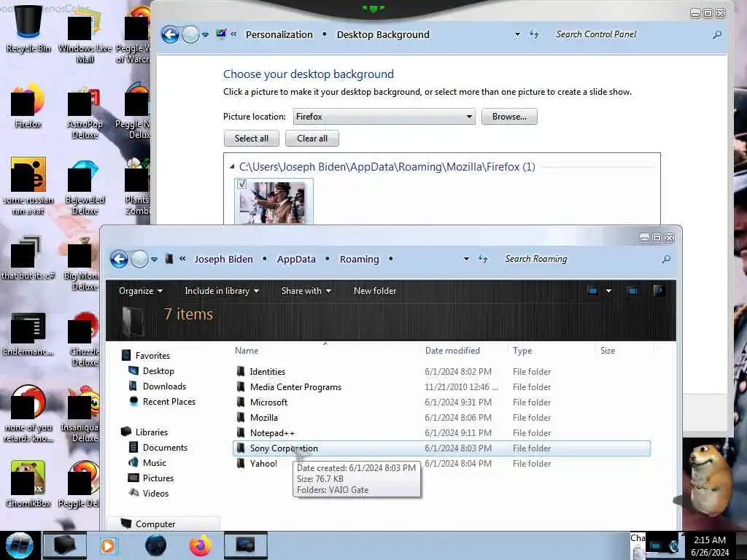Expand address bar history dropdown in Control Panel

pos(517,34)
